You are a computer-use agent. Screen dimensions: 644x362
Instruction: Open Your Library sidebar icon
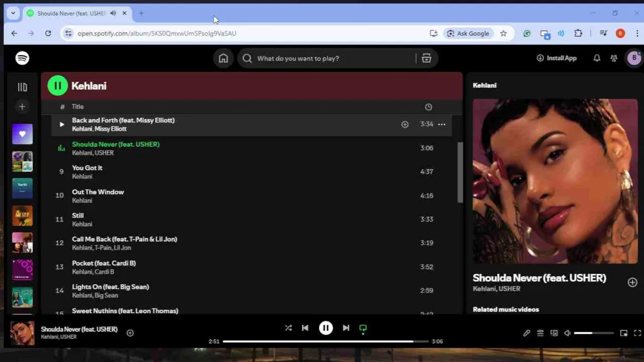(x=22, y=87)
